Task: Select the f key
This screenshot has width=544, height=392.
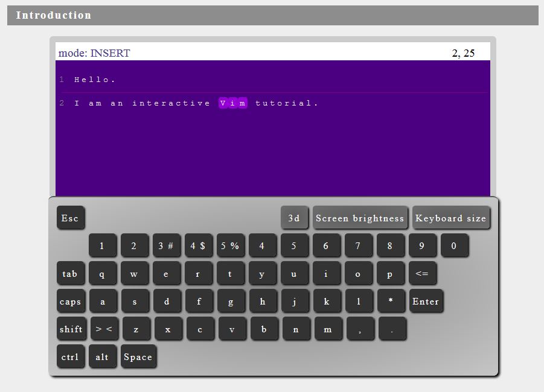Action: [199, 301]
